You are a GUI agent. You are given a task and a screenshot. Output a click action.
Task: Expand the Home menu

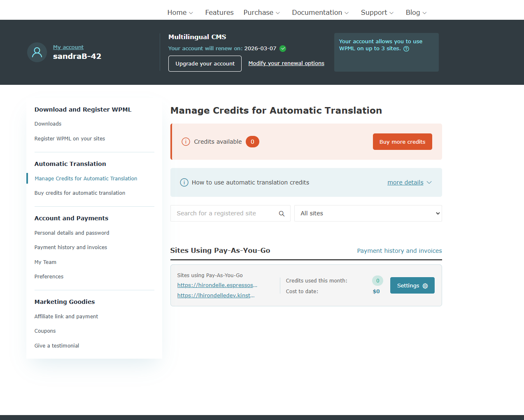[x=180, y=13]
